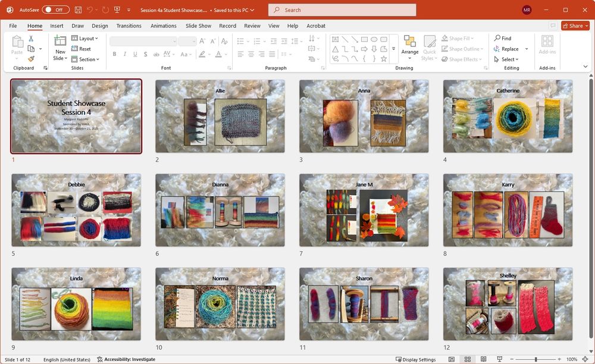595x364 pixels.
Task: Click the Replace icon on the ribbon
Action: click(x=508, y=48)
